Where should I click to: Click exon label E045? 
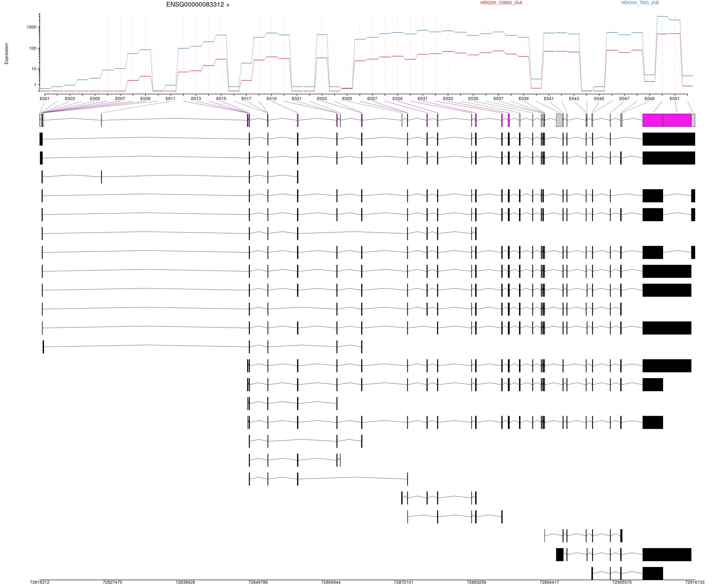(x=599, y=99)
